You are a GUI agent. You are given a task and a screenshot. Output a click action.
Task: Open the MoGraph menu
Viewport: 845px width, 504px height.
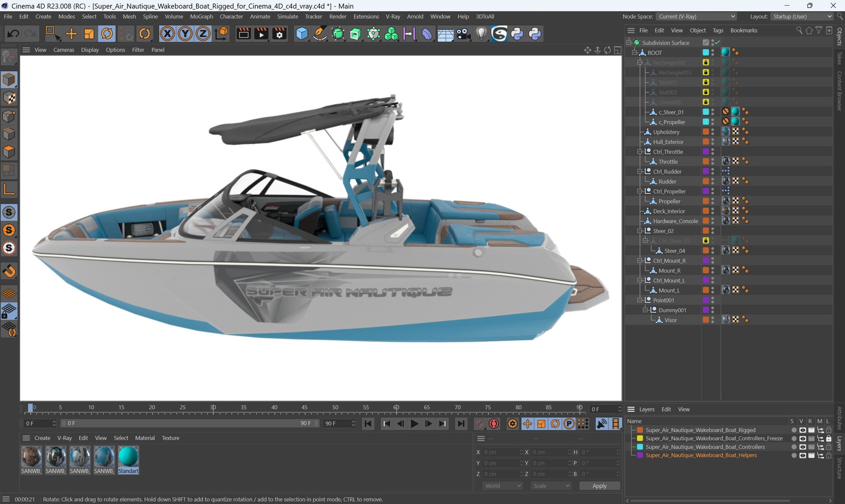pos(201,16)
